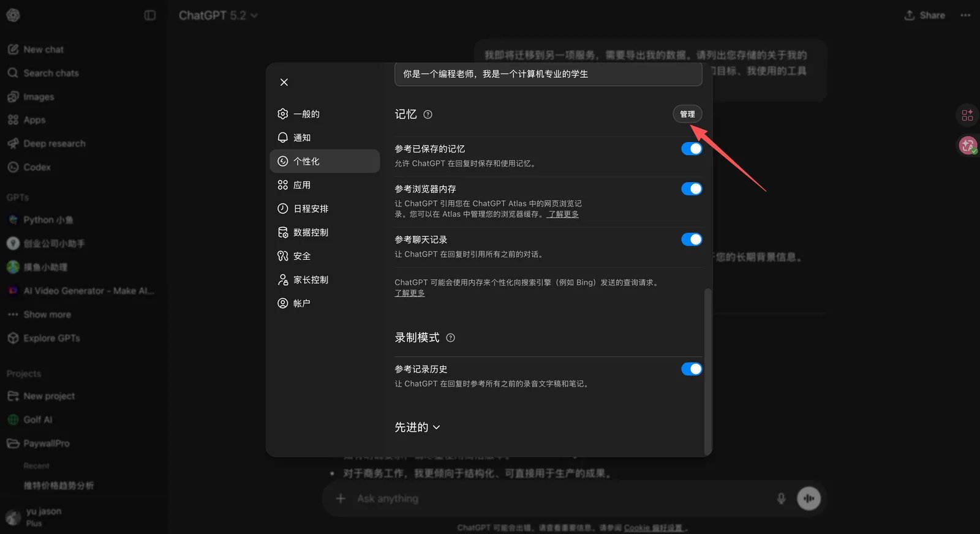Toggle the 参考浏览器内存 switch
The height and width of the screenshot is (534, 980).
tap(692, 189)
